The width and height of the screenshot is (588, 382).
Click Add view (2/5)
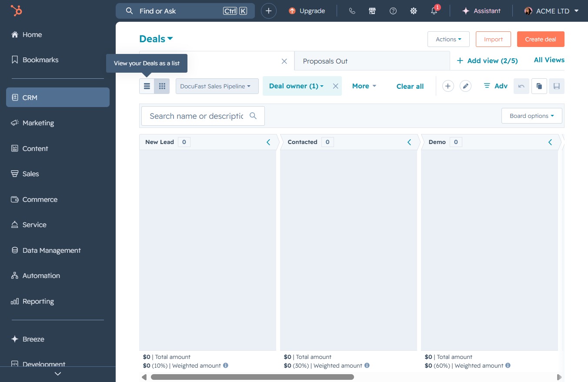pos(487,61)
